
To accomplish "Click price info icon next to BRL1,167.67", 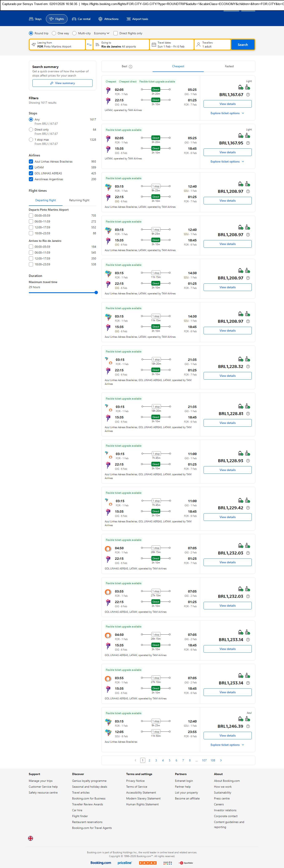I will tap(248, 95).
